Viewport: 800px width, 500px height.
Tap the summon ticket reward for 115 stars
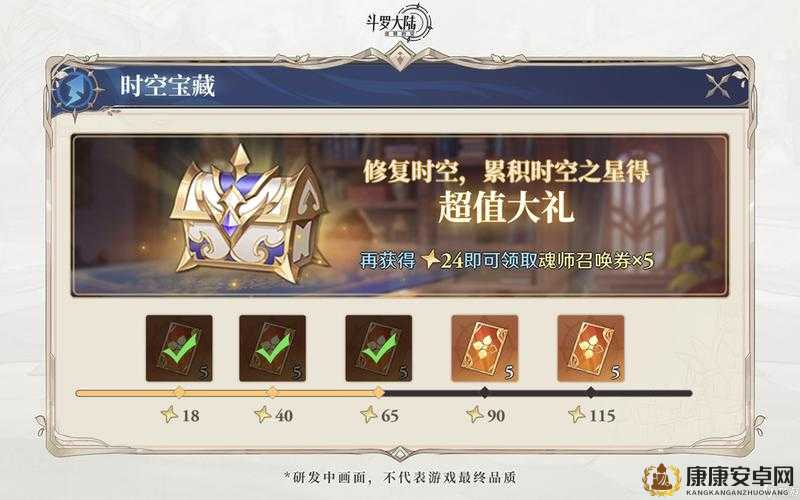591,348
